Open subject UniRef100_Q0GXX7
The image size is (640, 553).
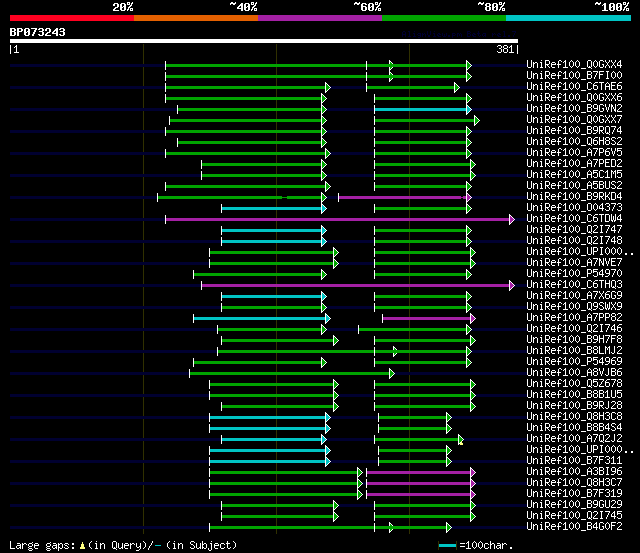click(574, 119)
